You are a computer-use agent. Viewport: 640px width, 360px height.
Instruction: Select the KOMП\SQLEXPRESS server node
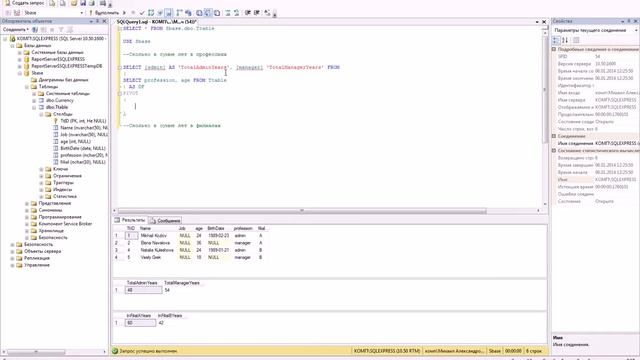61,39
